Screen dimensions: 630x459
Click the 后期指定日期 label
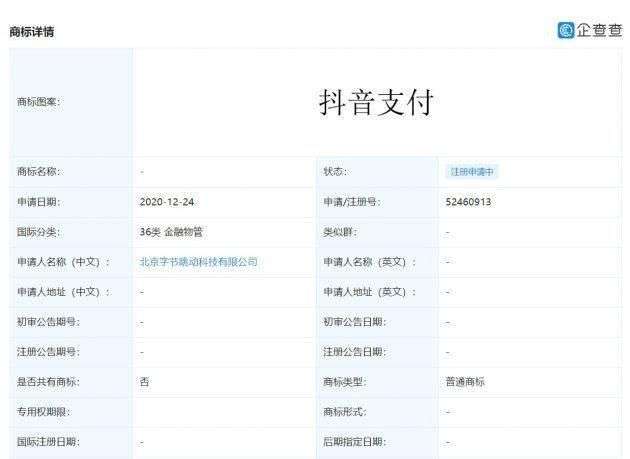(355, 442)
